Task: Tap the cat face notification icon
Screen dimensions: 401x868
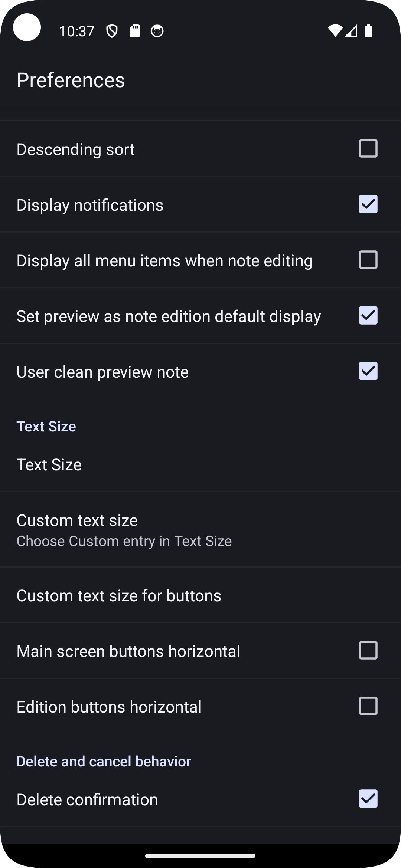Action: (157, 31)
